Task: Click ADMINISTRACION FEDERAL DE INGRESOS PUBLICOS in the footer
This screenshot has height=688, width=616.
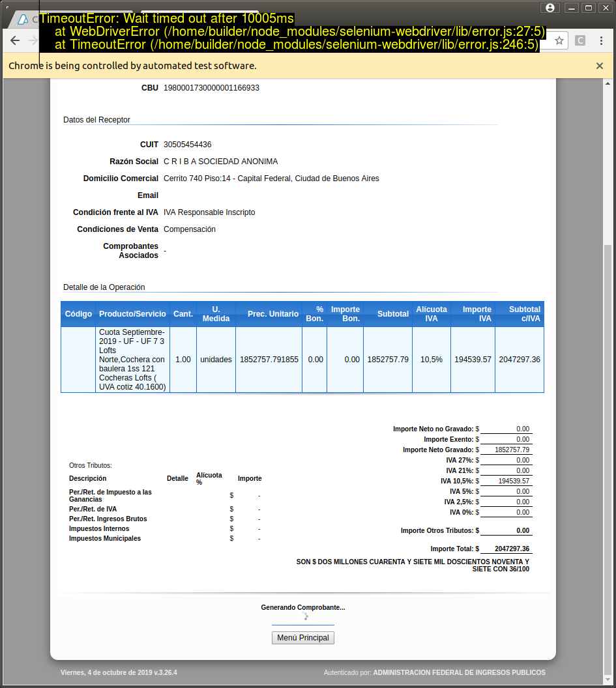Action: pyautogui.click(x=460, y=672)
